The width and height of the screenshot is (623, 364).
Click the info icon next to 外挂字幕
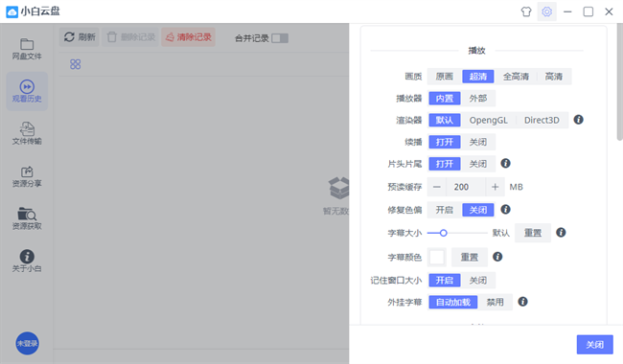(x=523, y=302)
